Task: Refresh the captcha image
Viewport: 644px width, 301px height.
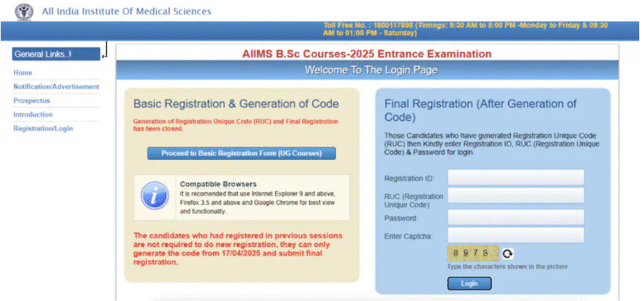Action: pos(508,254)
